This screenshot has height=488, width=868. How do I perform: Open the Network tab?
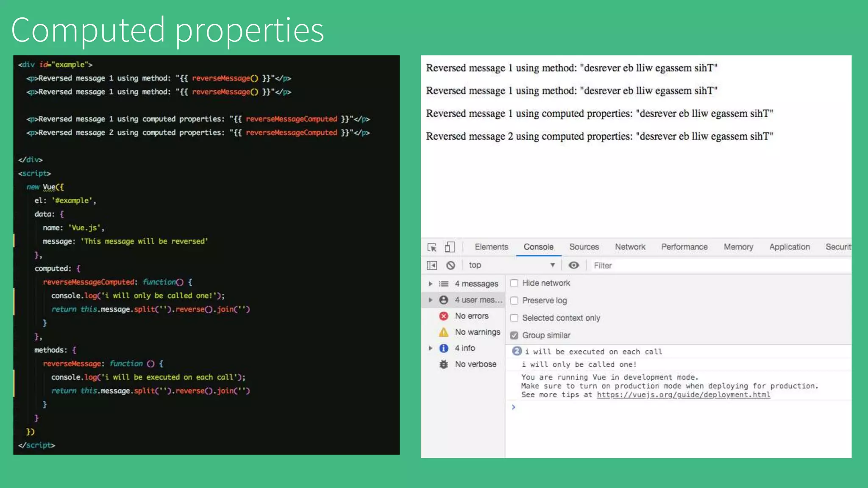point(630,247)
